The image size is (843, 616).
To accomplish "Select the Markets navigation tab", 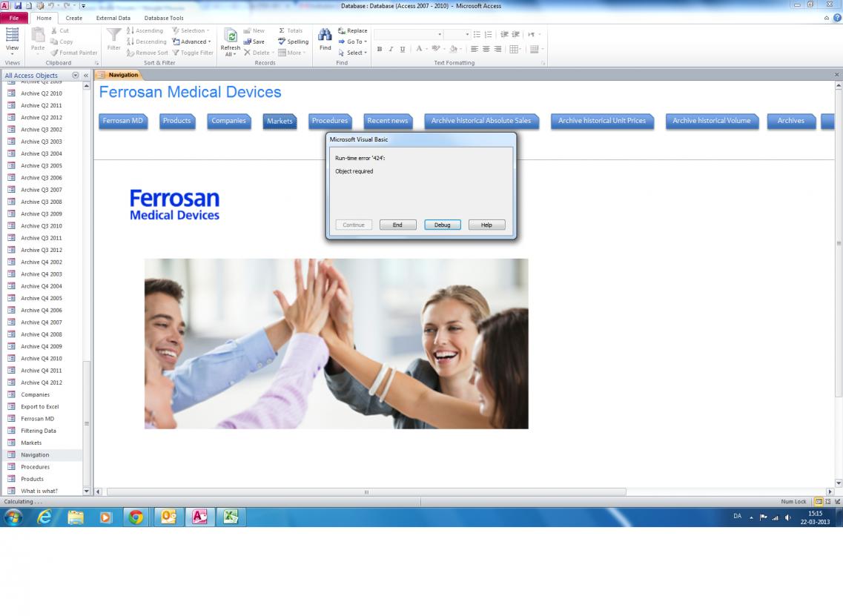I will pyautogui.click(x=280, y=121).
